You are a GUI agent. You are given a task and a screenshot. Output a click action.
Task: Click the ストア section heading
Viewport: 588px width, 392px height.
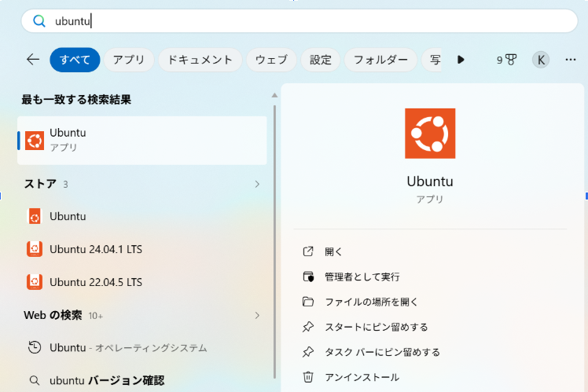click(40, 184)
